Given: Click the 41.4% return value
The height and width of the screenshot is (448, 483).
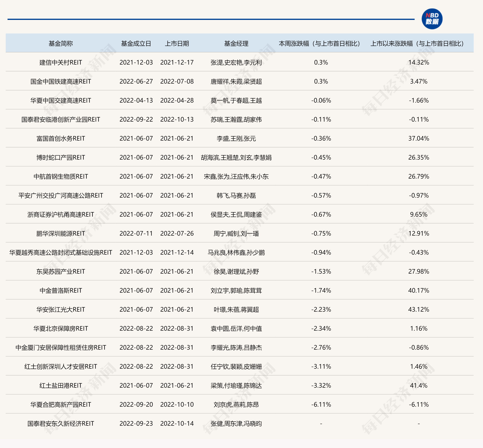Looking at the screenshot, I should coord(419,385).
